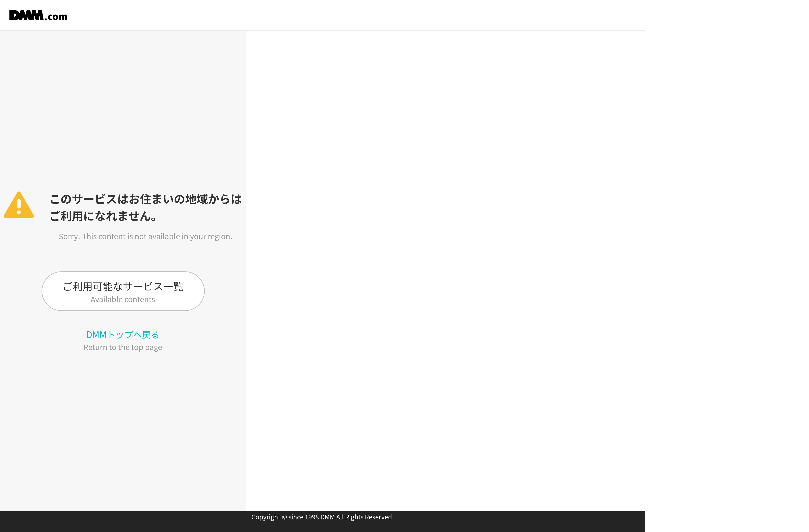
Task: Click the copyright © symbol in the footer
Action: tap(284, 517)
